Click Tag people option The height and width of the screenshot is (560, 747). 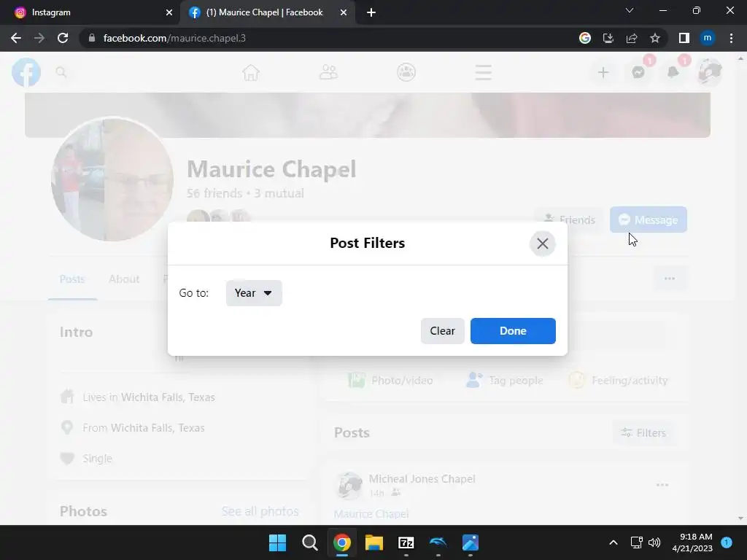pyautogui.click(x=505, y=381)
